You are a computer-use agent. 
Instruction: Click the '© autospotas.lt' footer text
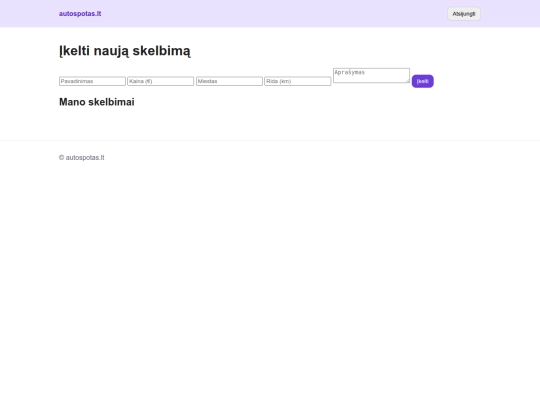(x=82, y=157)
